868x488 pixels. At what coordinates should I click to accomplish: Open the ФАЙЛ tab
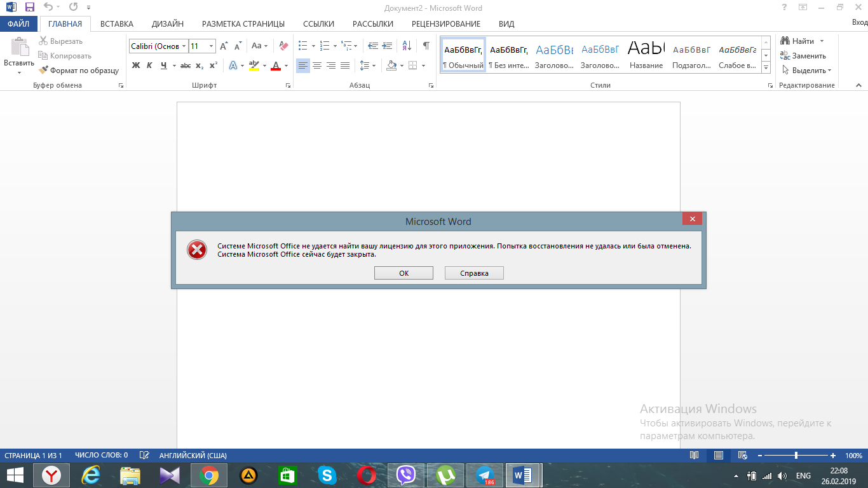[18, 24]
